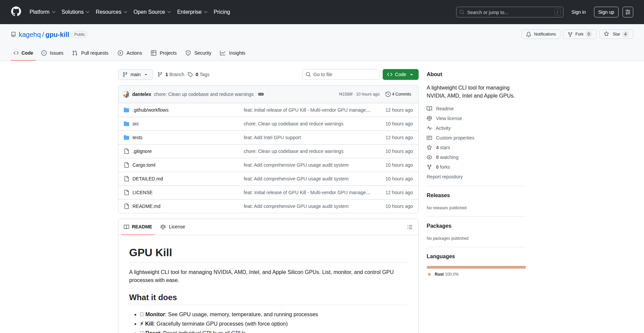Click the scales icon next to View license

click(x=429, y=118)
